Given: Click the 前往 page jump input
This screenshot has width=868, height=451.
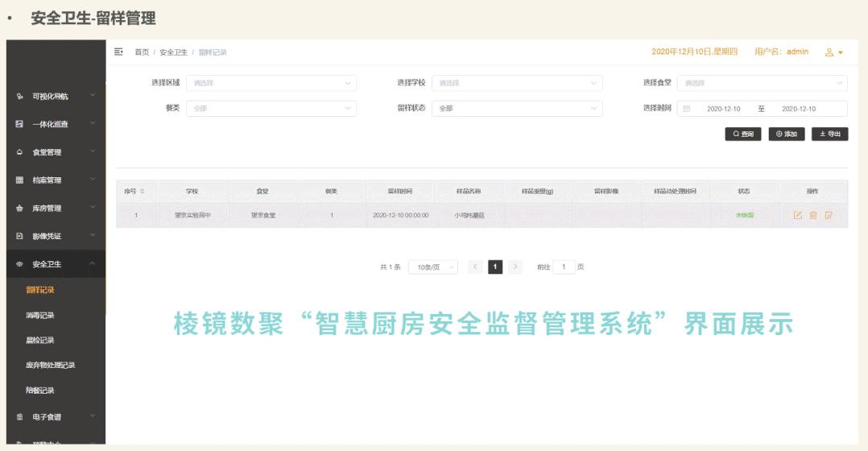Looking at the screenshot, I should 564,267.
